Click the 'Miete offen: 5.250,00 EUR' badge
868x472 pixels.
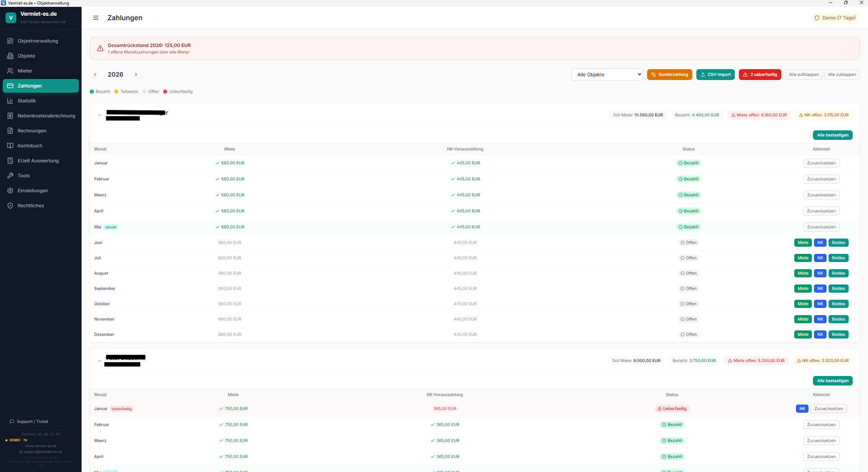tap(756, 361)
